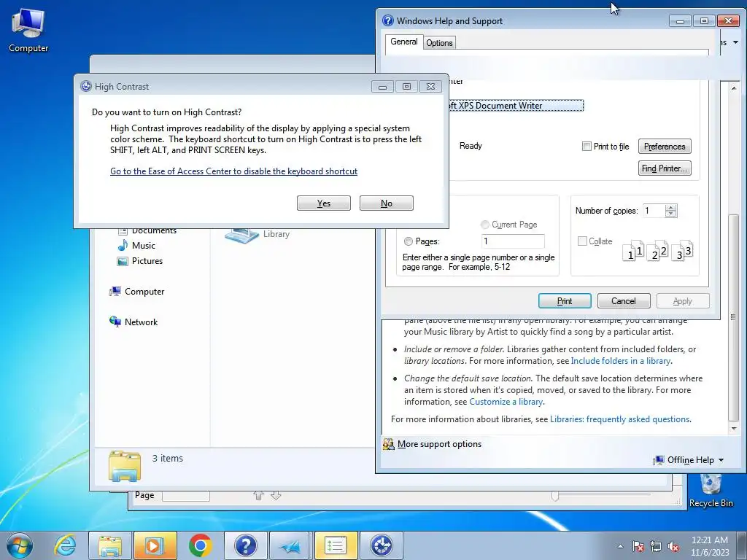
Task: Click Cancel in the Print dialog
Action: 624,301
